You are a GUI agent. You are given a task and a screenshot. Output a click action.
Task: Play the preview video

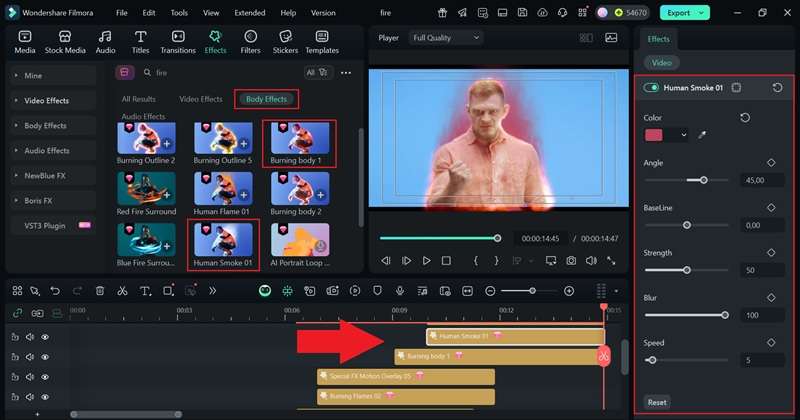tap(426, 261)
